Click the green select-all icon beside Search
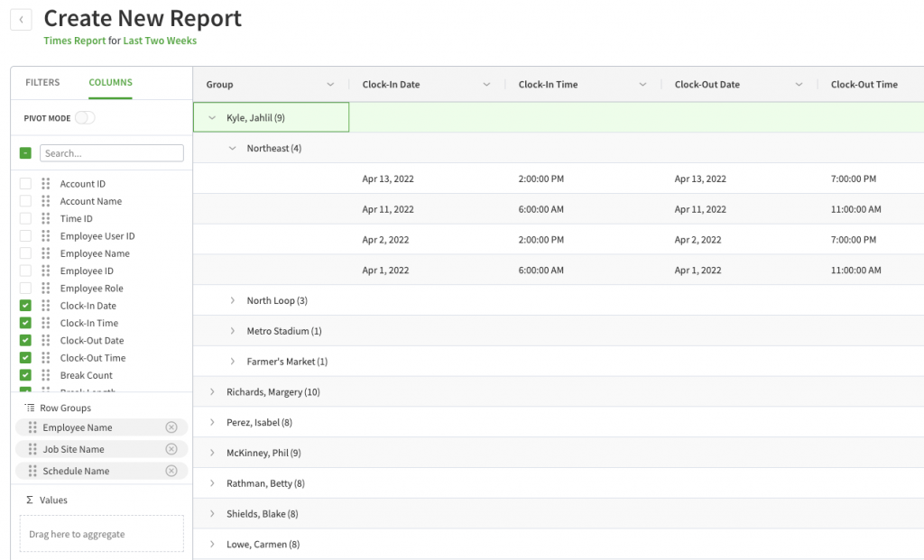This screenshot has width=924, height=560. coord(27,152)
